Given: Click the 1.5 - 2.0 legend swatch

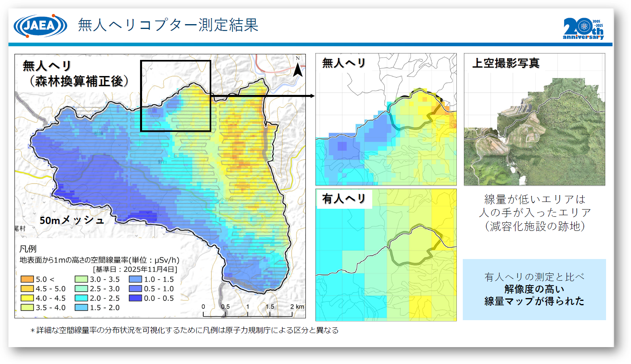Looking at the screenshot, I should [81, 307].
